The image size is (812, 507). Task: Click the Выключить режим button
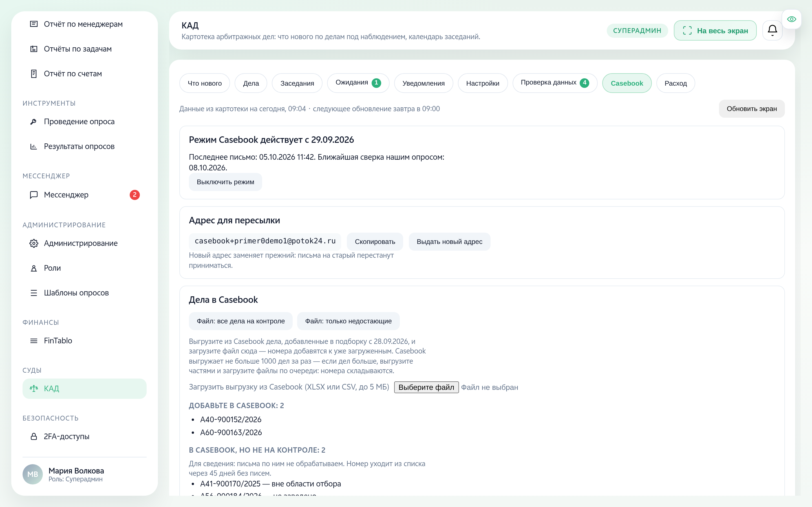(225, 182)
